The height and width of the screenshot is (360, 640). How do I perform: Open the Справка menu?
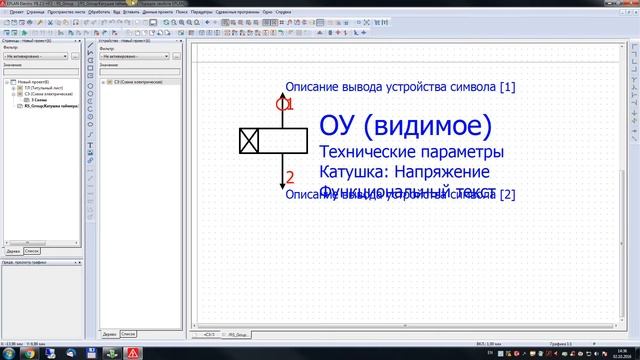coord(283,12)
